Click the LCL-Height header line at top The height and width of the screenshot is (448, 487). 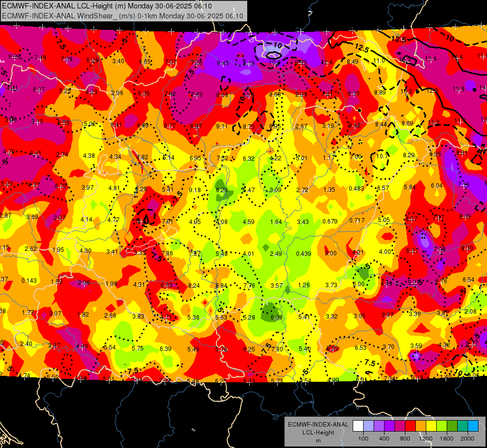[x=107, y=6]
